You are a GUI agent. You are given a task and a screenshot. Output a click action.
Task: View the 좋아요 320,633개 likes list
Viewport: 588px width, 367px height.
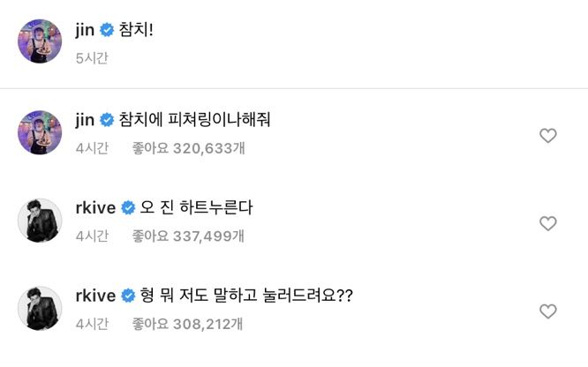[x=189, y=148]
